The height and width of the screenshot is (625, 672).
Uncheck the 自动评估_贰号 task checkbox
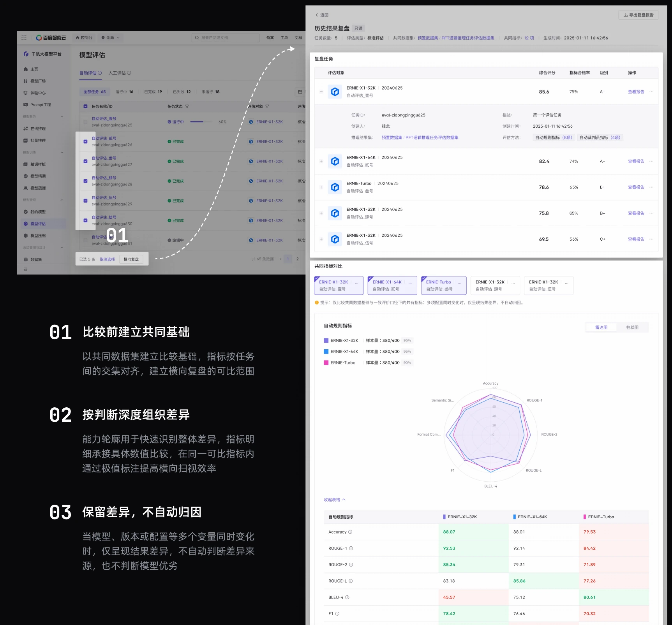pos(85,142)
